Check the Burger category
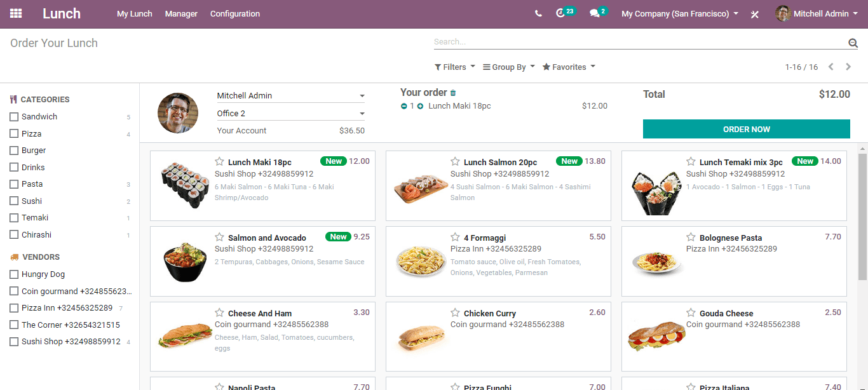Image resolution: width=868 pixels, height=390 pixels. point(14,151)
